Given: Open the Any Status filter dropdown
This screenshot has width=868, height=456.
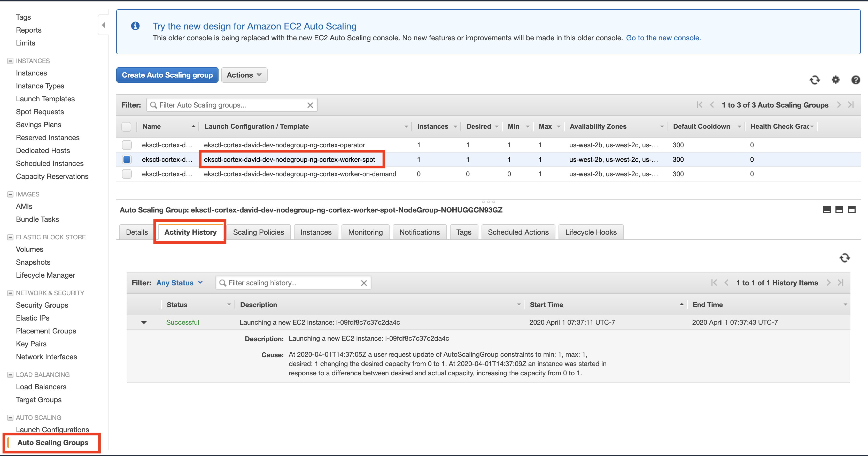Looking at the screenshot, I should (179, 283).
